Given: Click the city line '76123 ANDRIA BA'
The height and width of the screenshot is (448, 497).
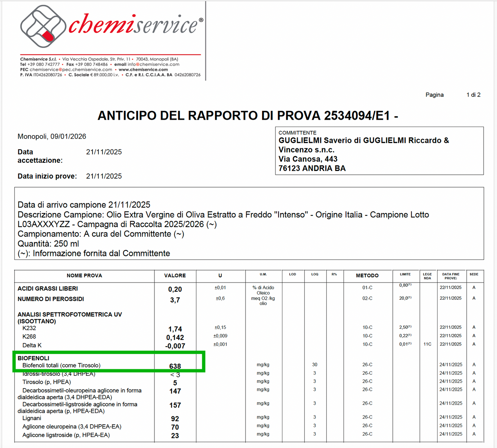Looking at the screenshot, I should tap(312, 168).
